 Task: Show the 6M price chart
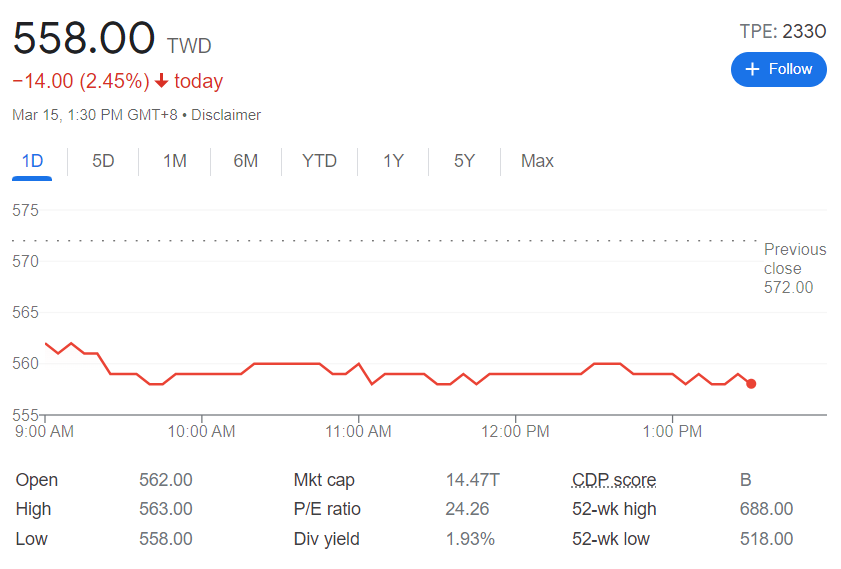(246, 161)
